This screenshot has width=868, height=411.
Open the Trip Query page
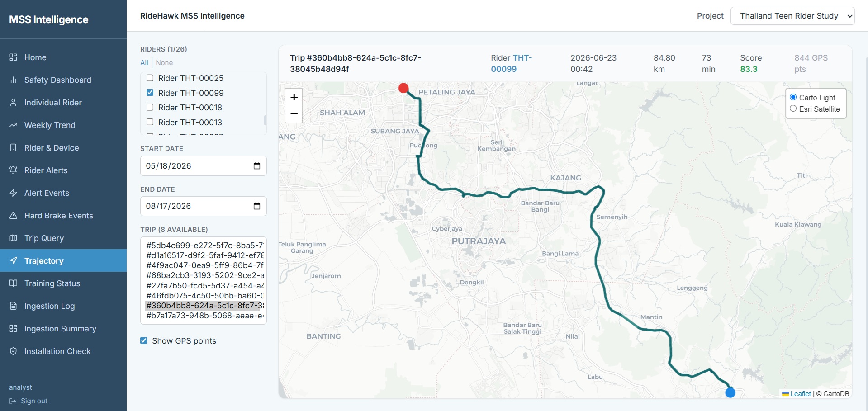pyautogui.click(x=63, y=238)
